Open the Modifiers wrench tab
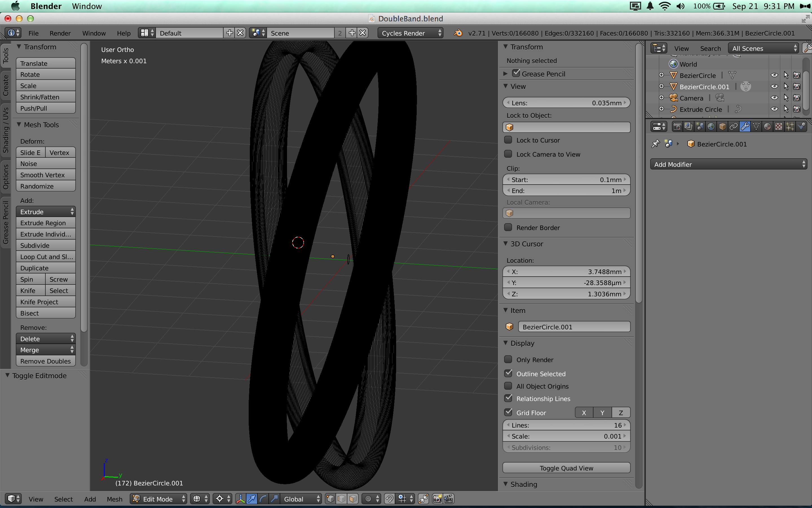 pos(745,126)
